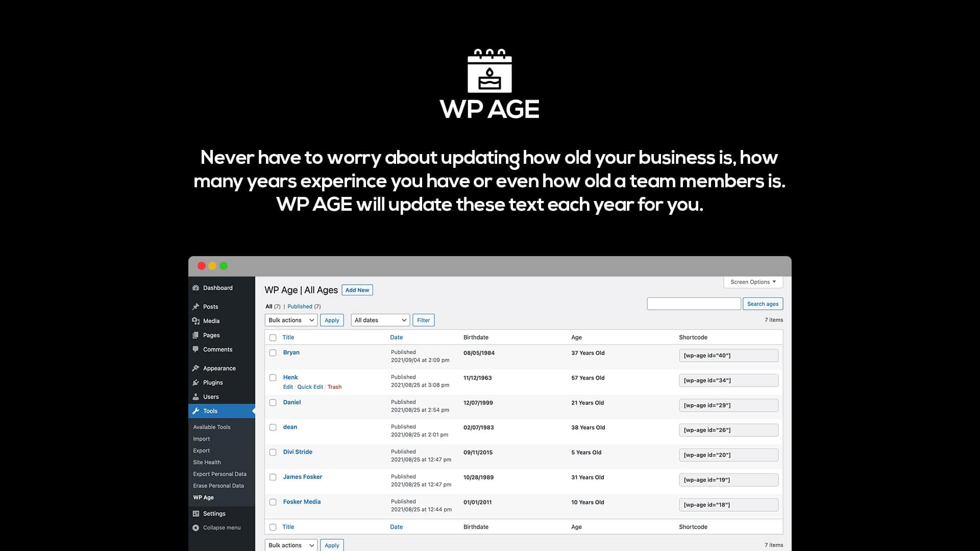980x551 pixels.
Task: Click the WP AGE birthday calendar logo
Action: pos(489,71)
